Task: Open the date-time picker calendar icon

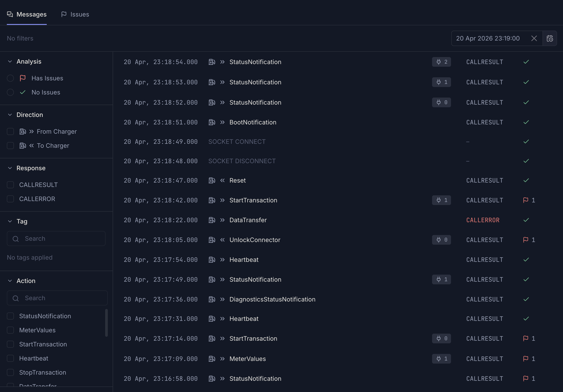Action: pos(550,39)
